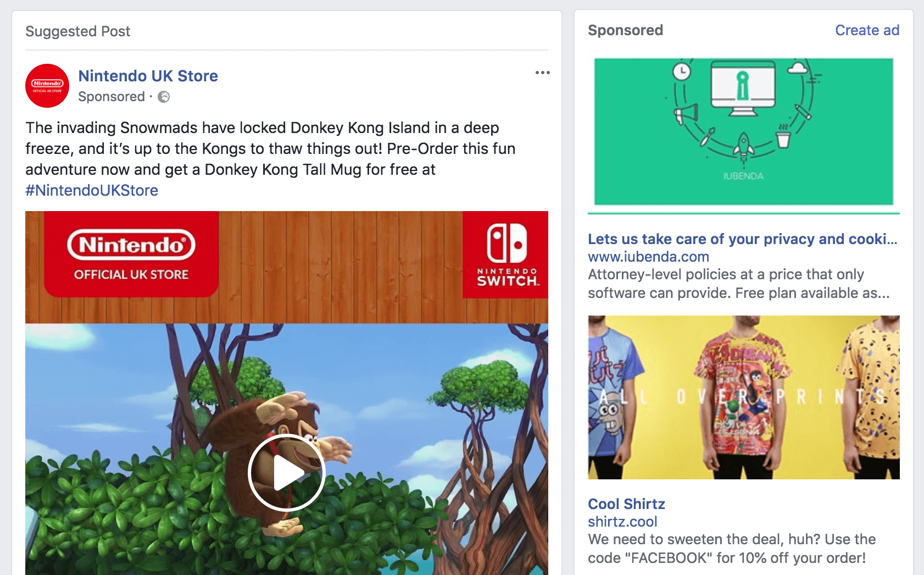
Task: Click the Sponsored label under the store name
Action: pos(112,97)
